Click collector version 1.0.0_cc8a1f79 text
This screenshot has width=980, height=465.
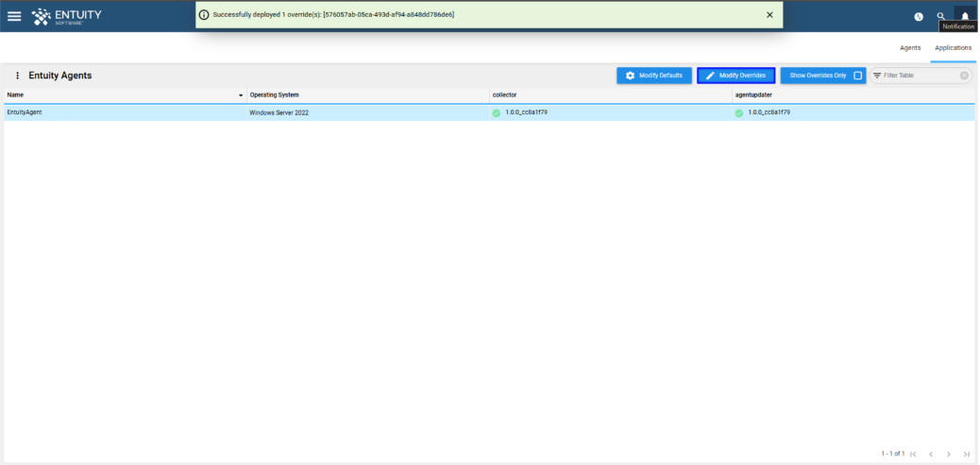click(526, 112)
